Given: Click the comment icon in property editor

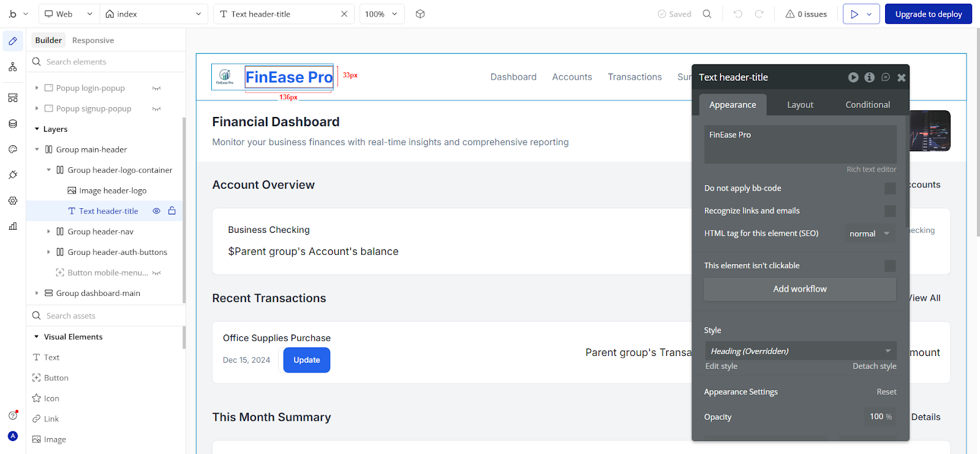Looking at the screenshot, I should pyautogui.click(x=885, y=77).
